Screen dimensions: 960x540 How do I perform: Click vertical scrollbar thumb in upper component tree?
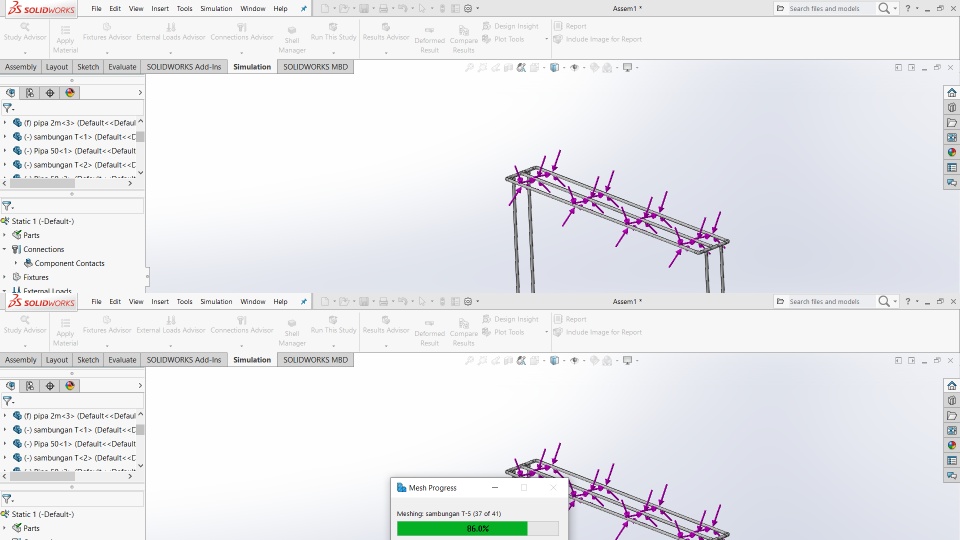tap(140, 137)
